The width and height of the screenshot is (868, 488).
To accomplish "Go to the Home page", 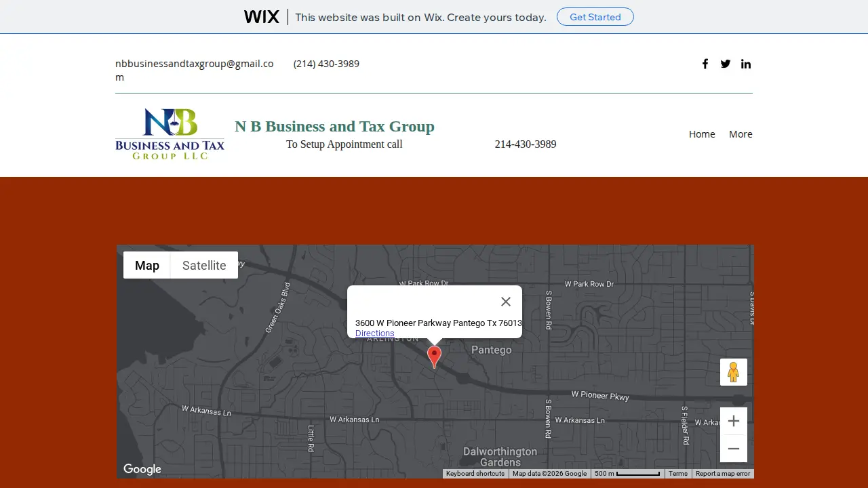I will click(702, 134).
